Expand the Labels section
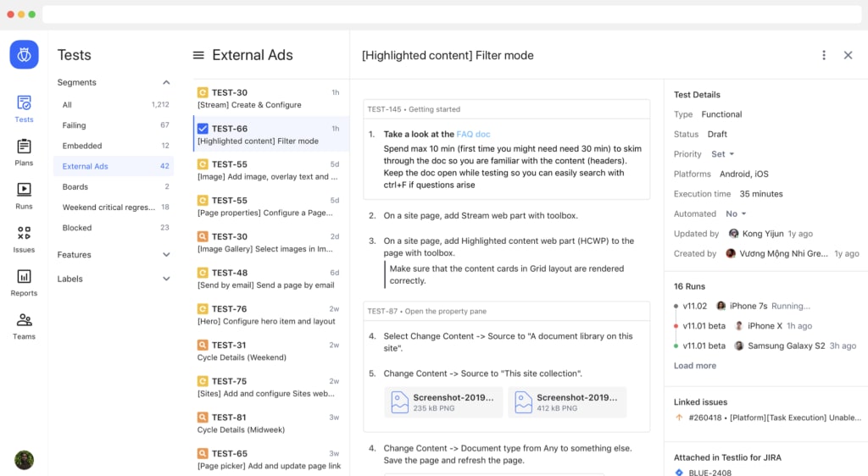This screenshot has height=476, width=868. [x=166, y=279]
